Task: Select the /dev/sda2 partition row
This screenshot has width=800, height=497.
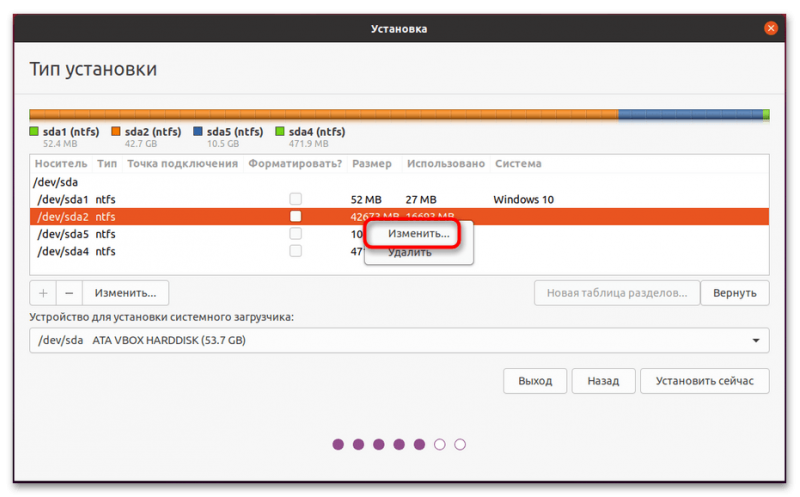Action: pos(399,216)
